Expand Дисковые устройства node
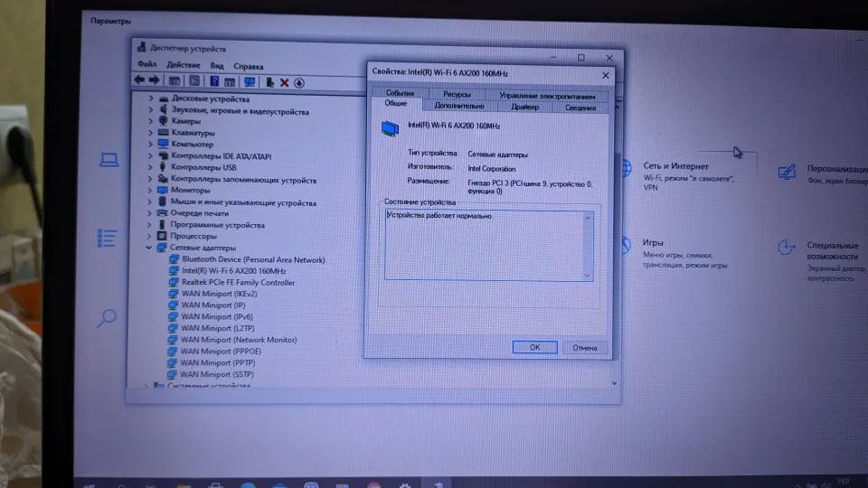The width and height of the screenshot is (868, 488). tap(151, 98)
